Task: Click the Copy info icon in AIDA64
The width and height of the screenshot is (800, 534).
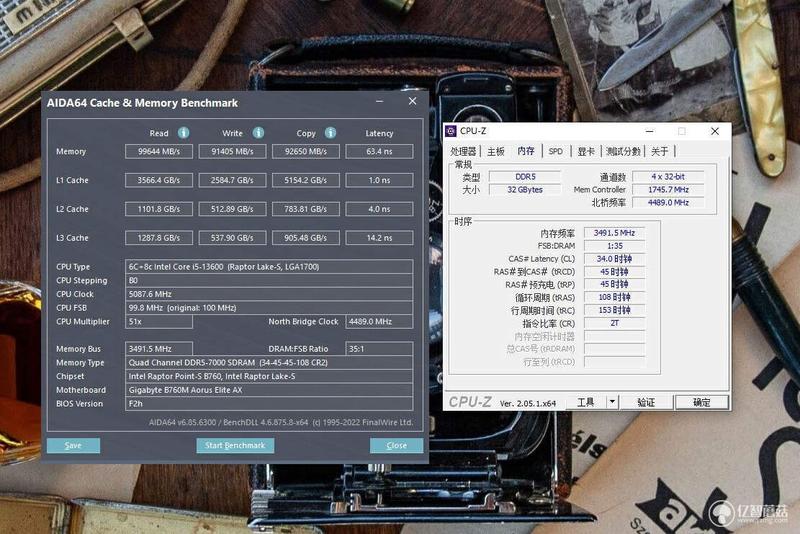Action: [331, 133]
